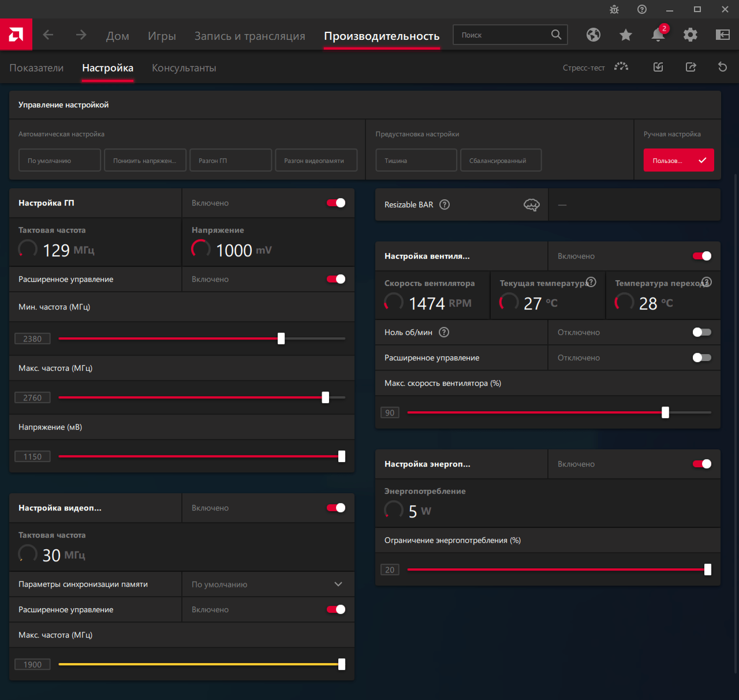
Task: Click the Макс. скорость вентилятора slider handle
Action: 665,412
